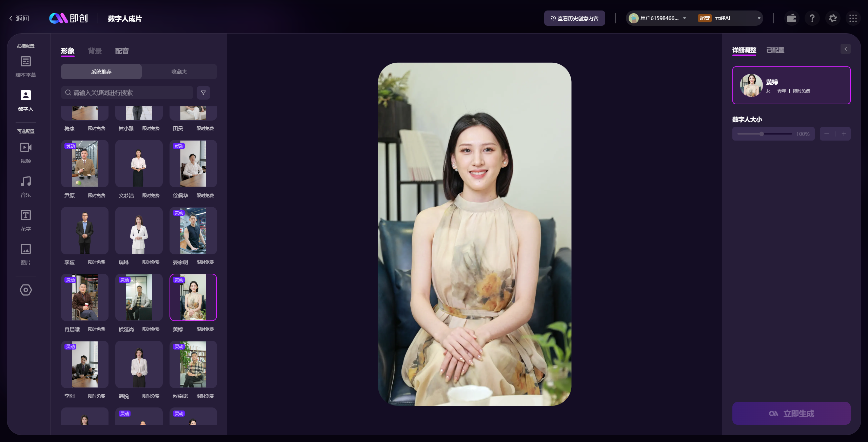Click the 超管 role badge
This screenshot has height=442, width=868.
705,18
